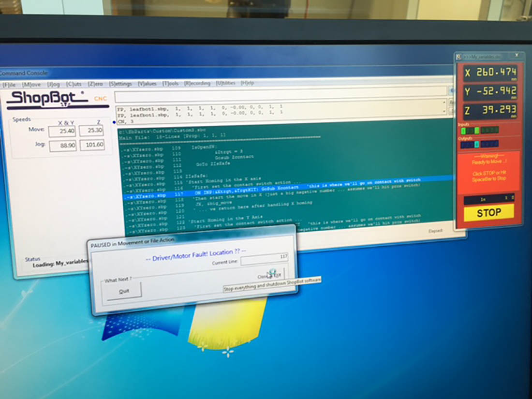
Task: Open the [F]ile menu
Action: [x=9, y=85]
